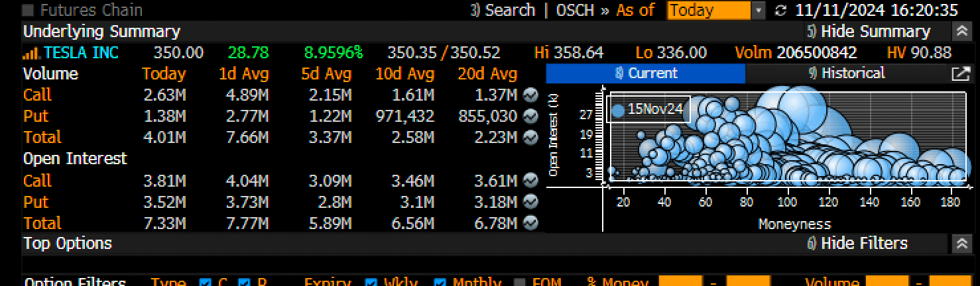Click the Volm 206500842 value
The width and height of the screenshot is (980, 286).
tap(796, 53)
